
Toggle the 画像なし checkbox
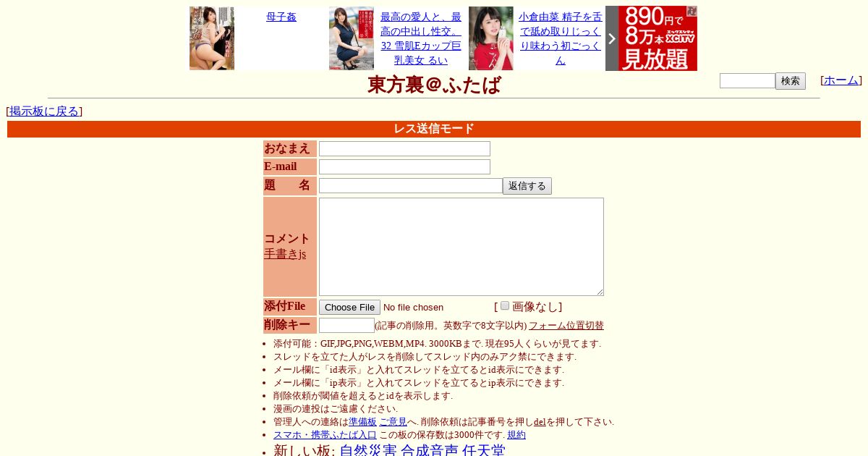505,305
